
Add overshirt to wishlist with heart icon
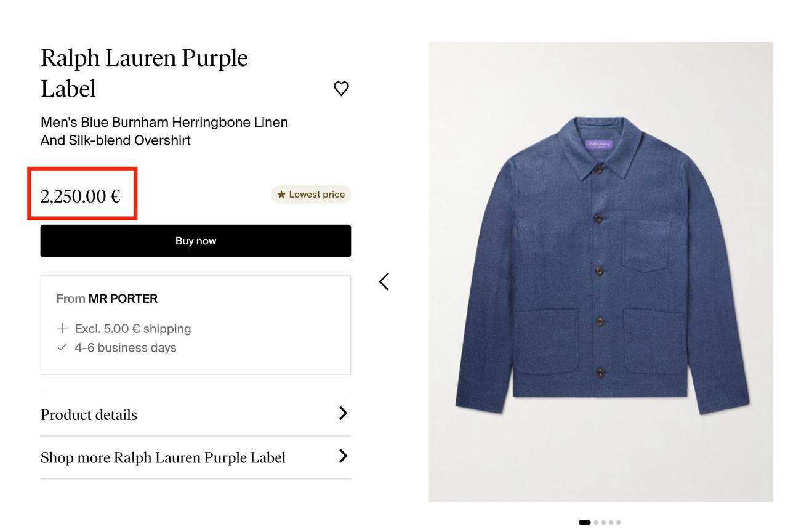tap(341, 89)
